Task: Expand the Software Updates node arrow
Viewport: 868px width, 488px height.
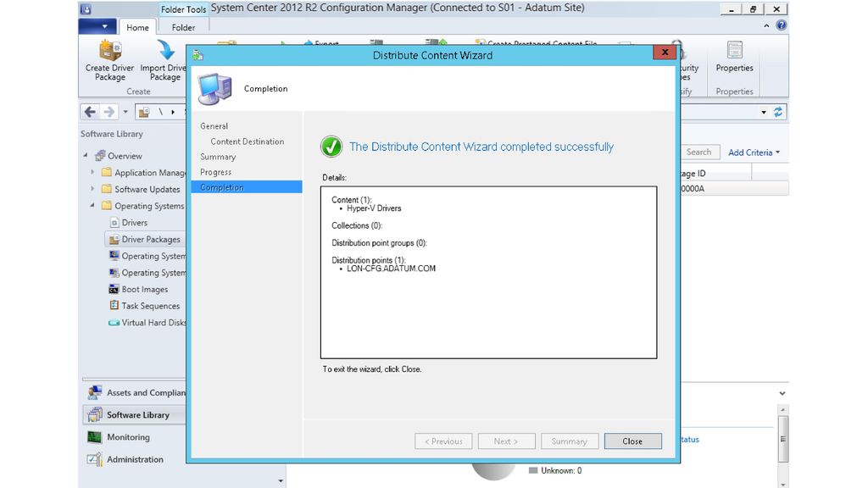Action: 92,189
